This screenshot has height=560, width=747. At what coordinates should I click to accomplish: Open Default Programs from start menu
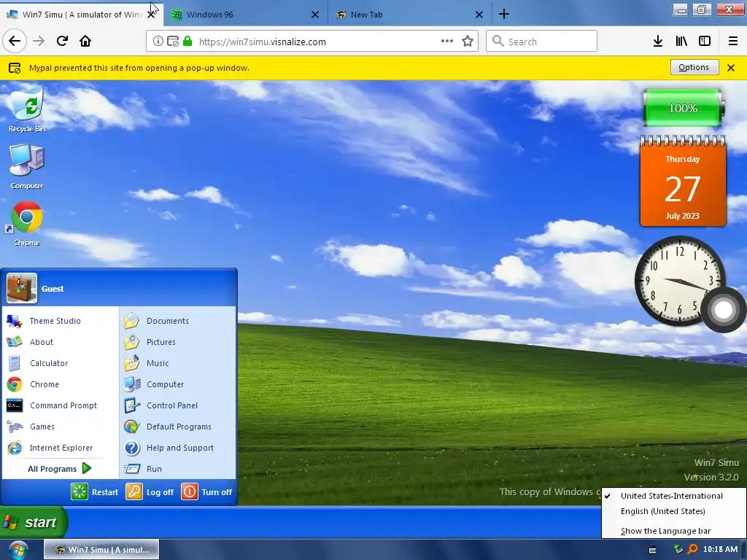pos(177,427)
